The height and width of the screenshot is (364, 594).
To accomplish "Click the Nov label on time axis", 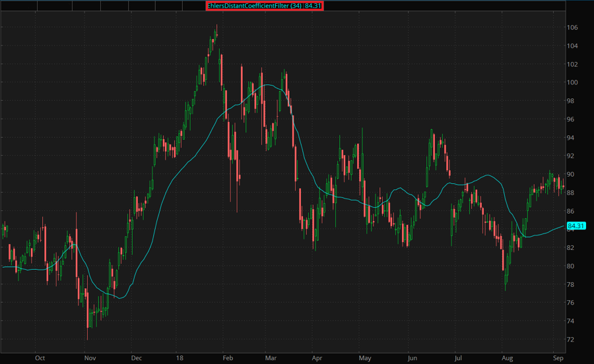I will point(90,357).
